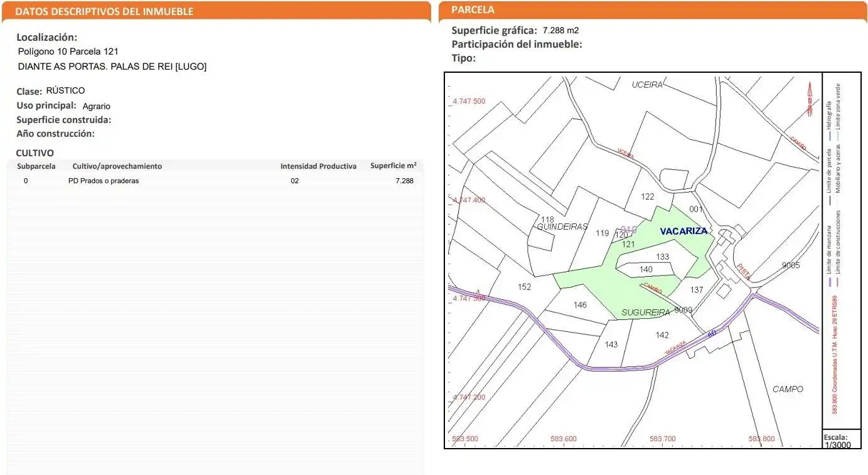This screenshot has height=475, width=868.
Task: Click the Escala 1/3000 box
Action: click(841, 440)
